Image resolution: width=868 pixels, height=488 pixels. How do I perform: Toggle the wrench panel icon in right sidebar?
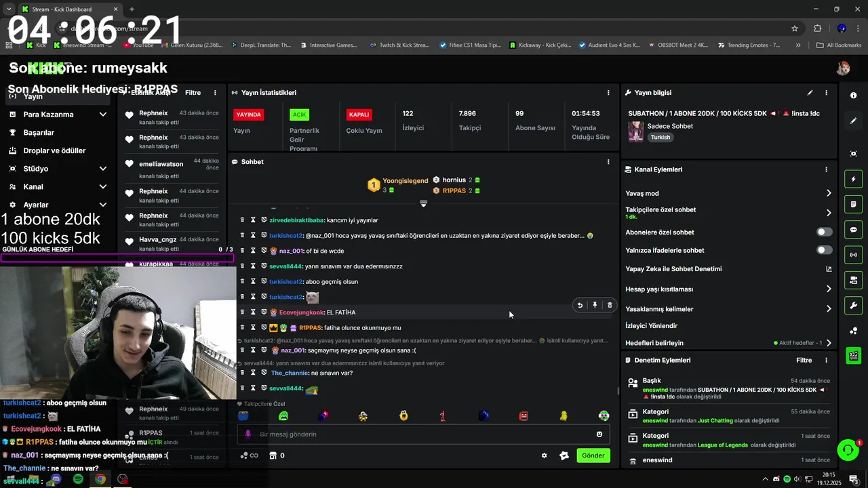point(853,306)
